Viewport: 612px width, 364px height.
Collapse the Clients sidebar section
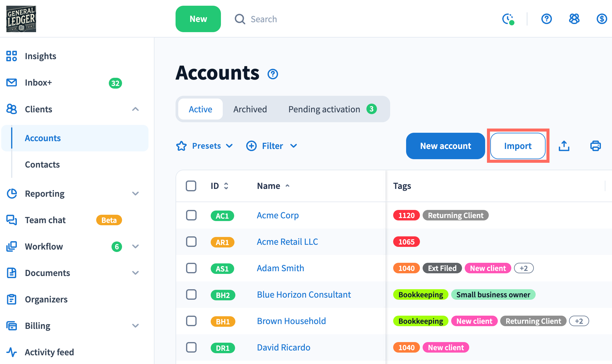click(135, 109)
